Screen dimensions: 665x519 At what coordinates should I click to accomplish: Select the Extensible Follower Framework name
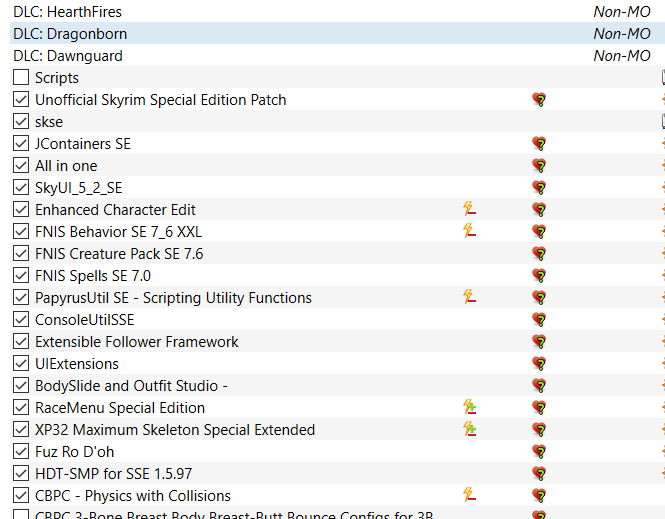point(137,342)
